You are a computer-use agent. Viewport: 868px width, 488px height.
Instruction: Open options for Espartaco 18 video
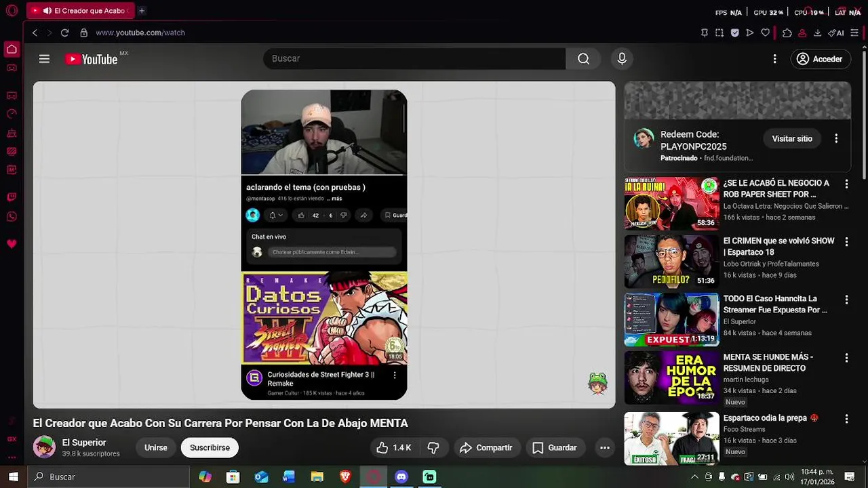[x=846, y=241]
